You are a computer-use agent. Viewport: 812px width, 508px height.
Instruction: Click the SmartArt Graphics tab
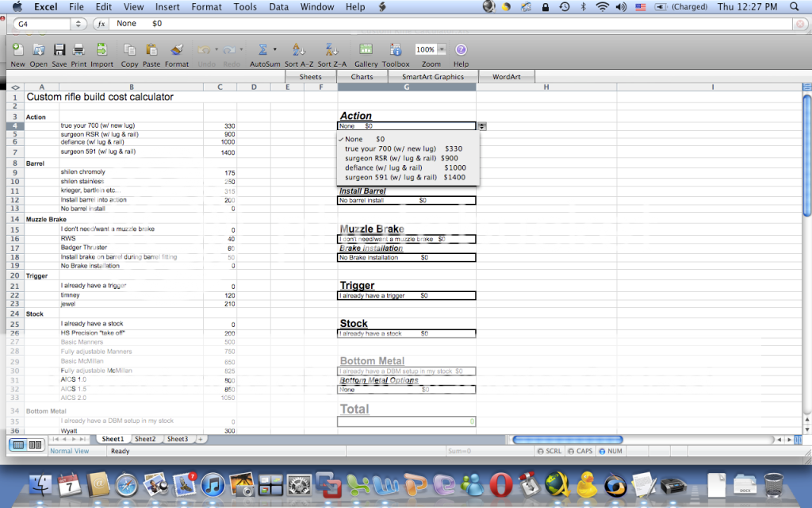(433, 77)
